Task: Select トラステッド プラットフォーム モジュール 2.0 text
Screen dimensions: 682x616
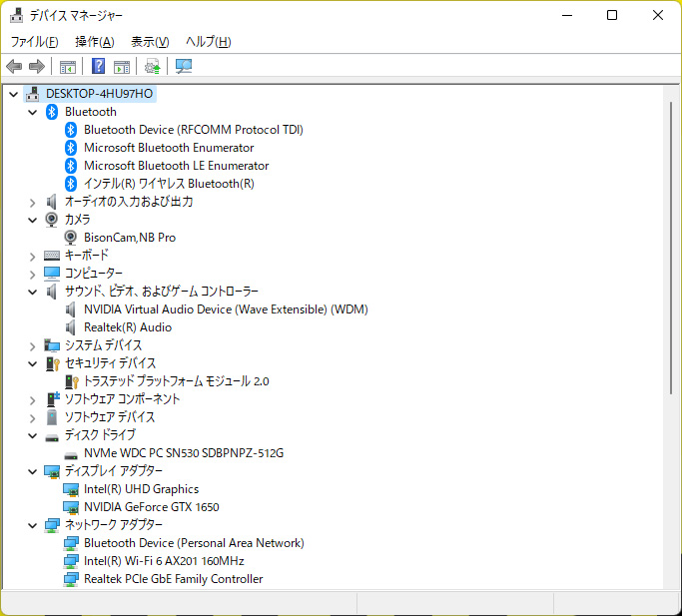Action: [x=176, y=381]
